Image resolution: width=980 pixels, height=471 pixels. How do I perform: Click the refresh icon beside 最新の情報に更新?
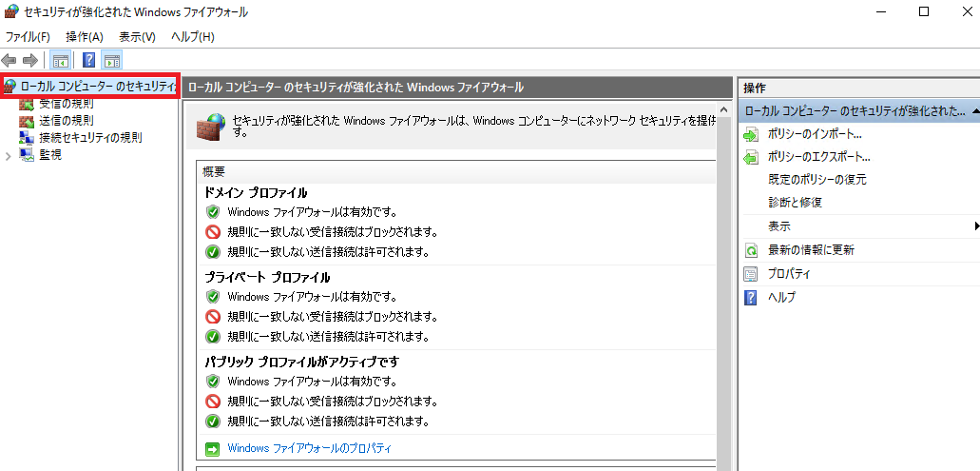click(x=751, y=251)
